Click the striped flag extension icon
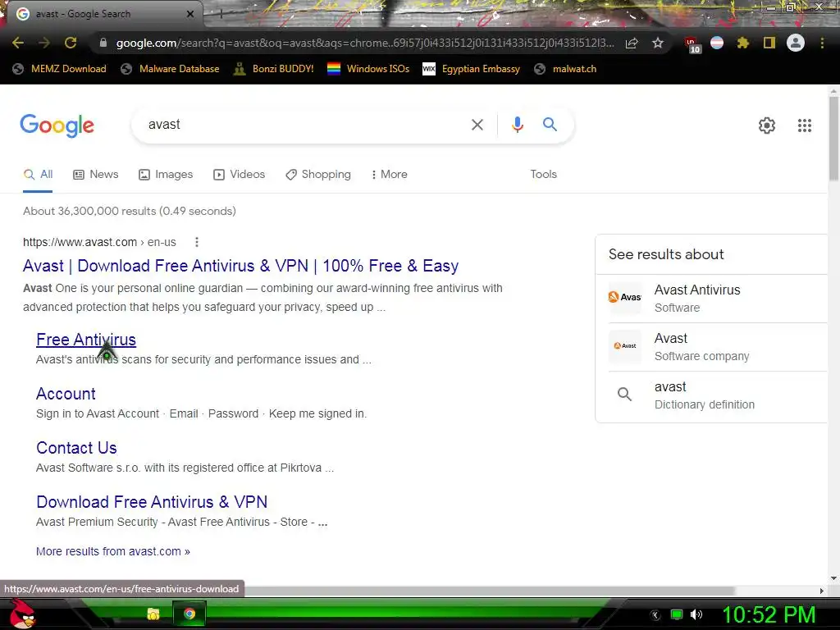The width and height of the screenshot is (840, 630). (717, 43)
